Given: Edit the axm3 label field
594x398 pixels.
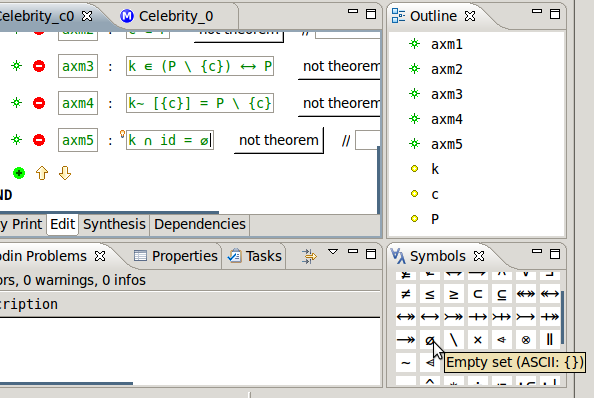Looking at the screenshot, I should (78, 66).
